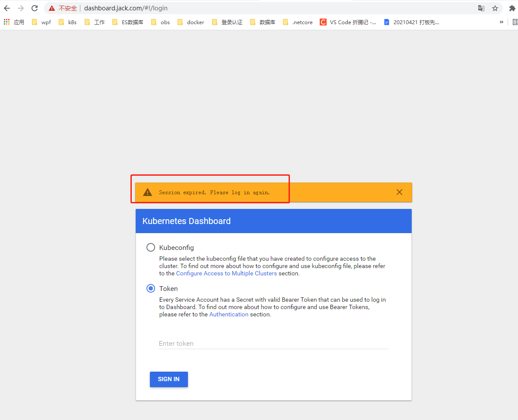The height and width of the screenshot is (420, 518).
Task: Open the 数据库 bookmark folder
Action: [263, 22]
